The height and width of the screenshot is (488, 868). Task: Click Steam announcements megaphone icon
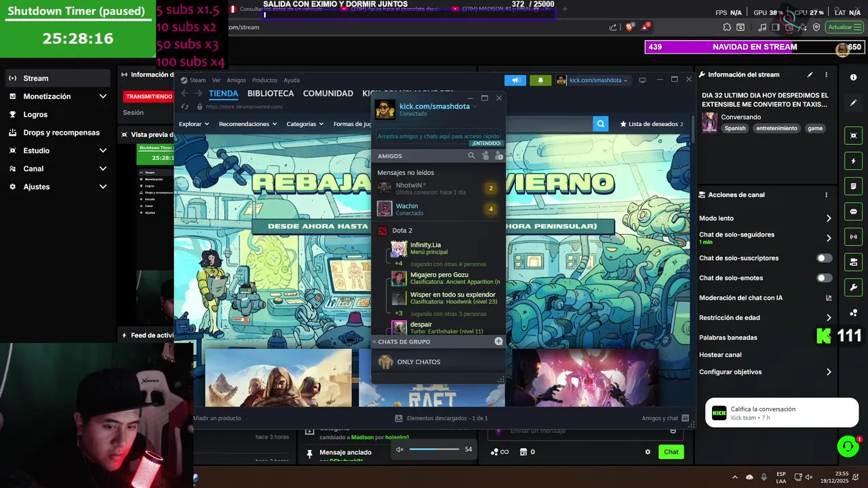tap(515, 80)
